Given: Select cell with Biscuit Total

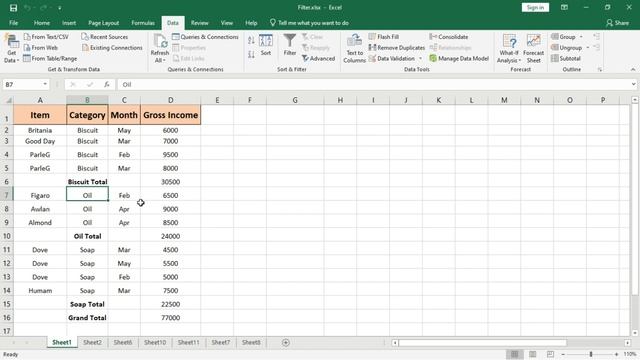Looking at the screenshot, I should [87, 182].
